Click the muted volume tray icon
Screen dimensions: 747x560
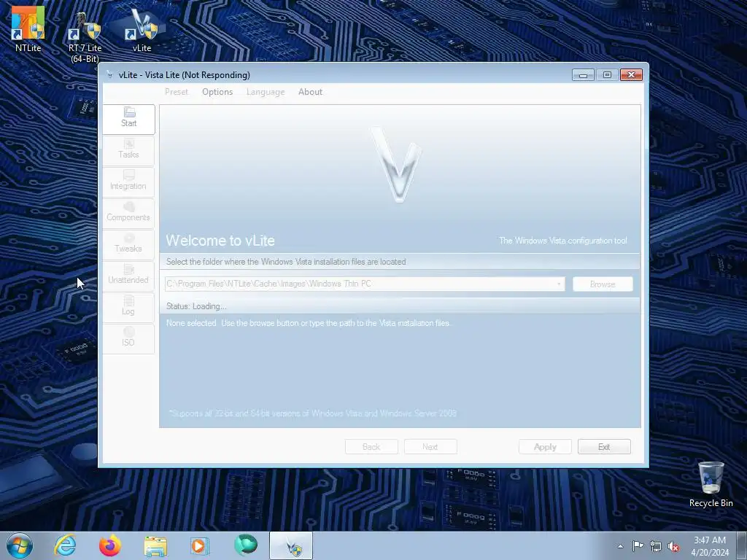click(673, 547)
